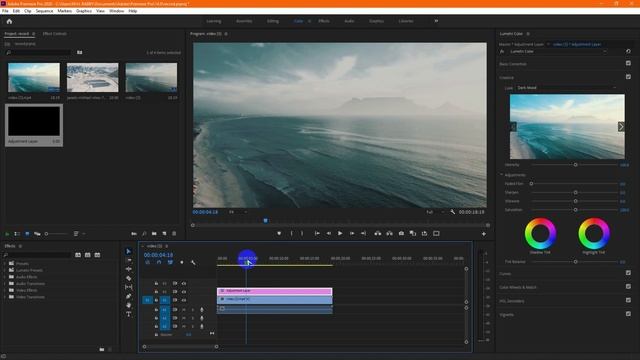Toggle linked selection in timeline
Viewport: 640px width, 360px height.
(170, 262)
